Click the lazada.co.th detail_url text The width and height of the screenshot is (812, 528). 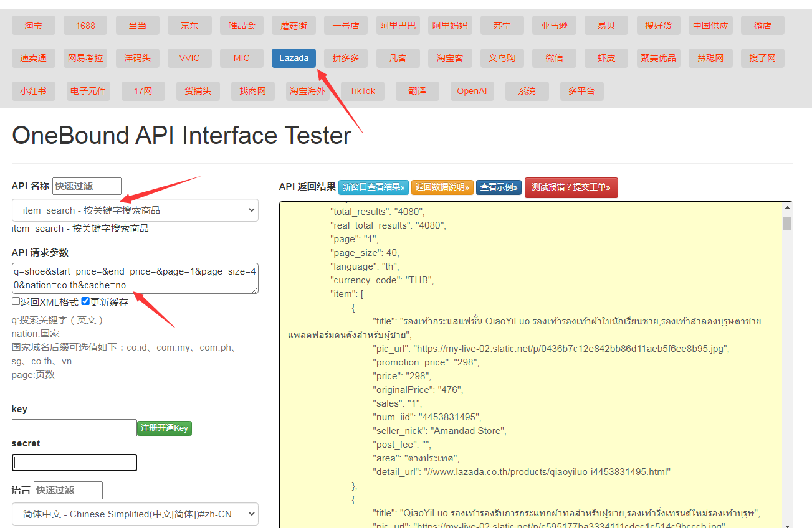point(547,472)
